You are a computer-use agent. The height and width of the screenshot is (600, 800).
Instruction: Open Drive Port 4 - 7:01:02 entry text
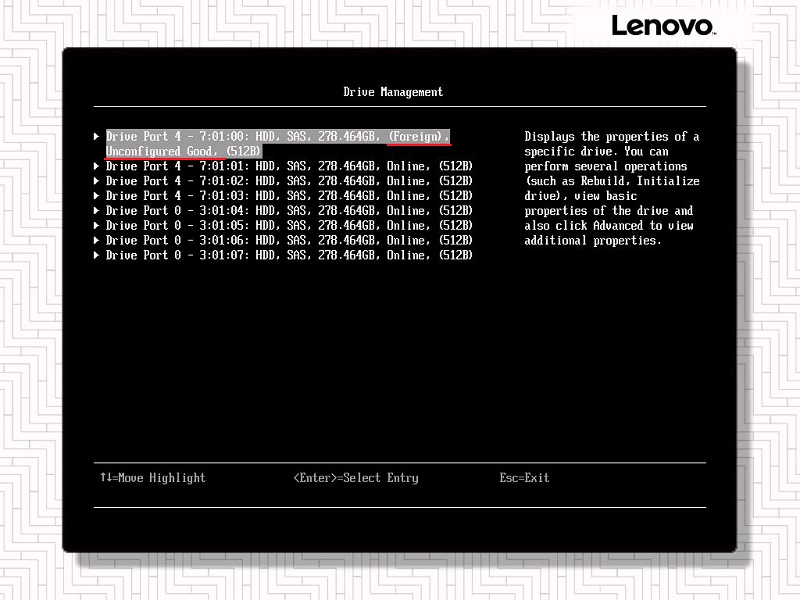tap(289, 181)
